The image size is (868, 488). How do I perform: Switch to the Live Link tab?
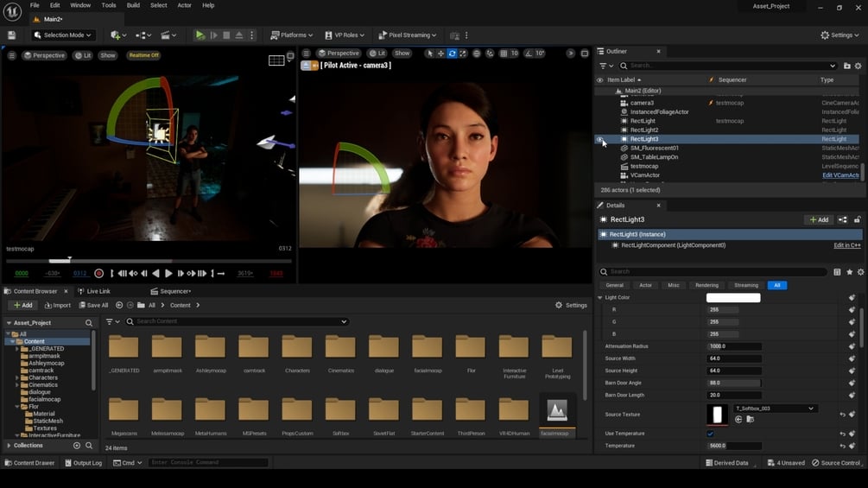click(x=94, y=291)
